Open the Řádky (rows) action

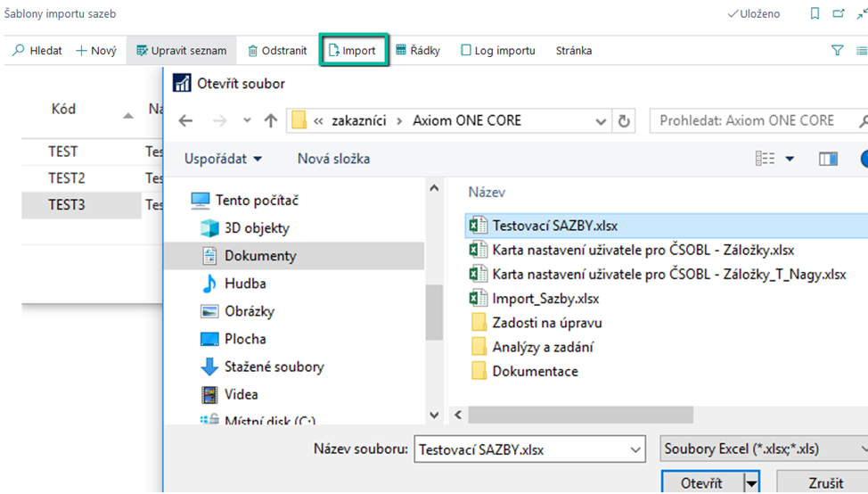(x=418, y=51)
